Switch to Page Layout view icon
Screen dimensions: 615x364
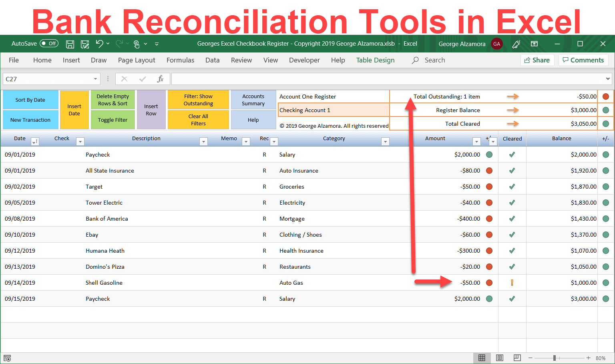click(x=499, y=358)
